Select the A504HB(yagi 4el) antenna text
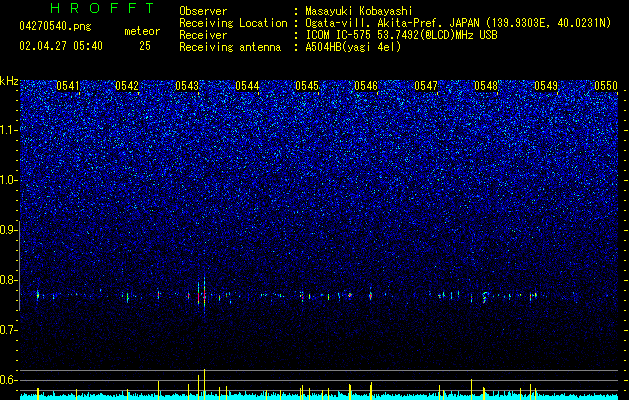The height and width of the screenshot is (400, 629). pyautogui.click(x=353, y=47)
